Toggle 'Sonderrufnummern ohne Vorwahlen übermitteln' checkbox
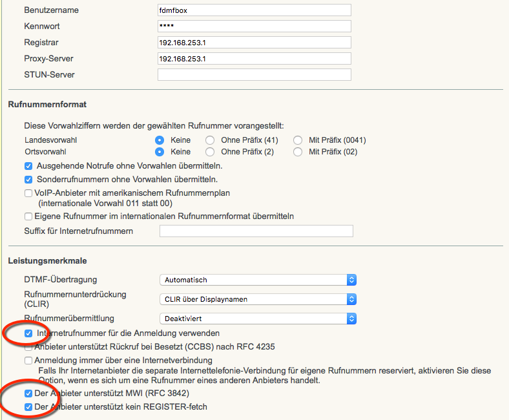Screen dimensions: 509x420 28,180
